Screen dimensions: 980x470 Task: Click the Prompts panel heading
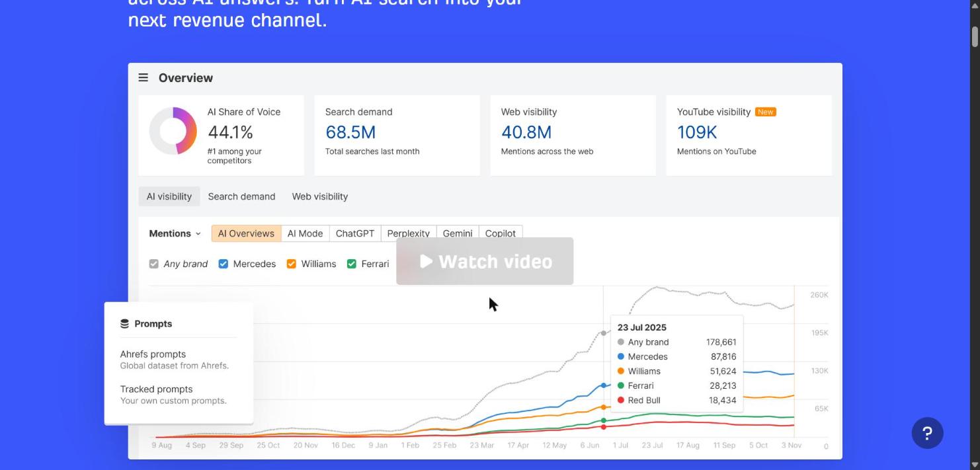tap(153, 324)
